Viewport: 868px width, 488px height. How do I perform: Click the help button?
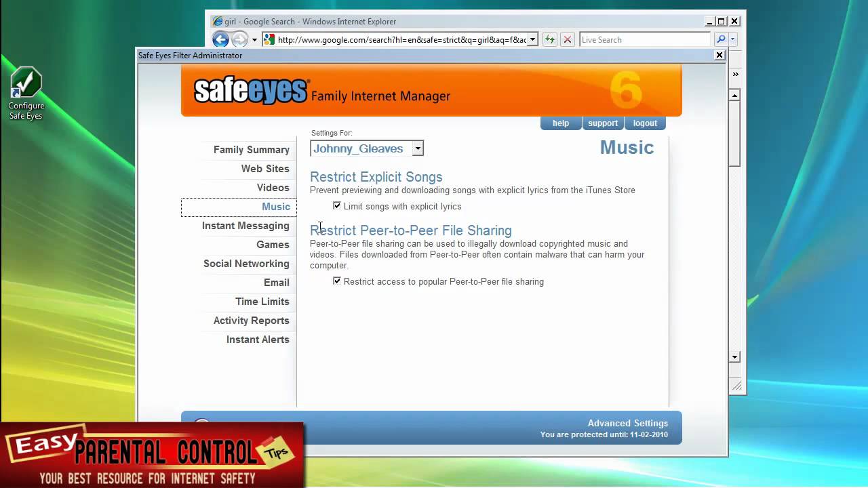[x=561, y=123]
